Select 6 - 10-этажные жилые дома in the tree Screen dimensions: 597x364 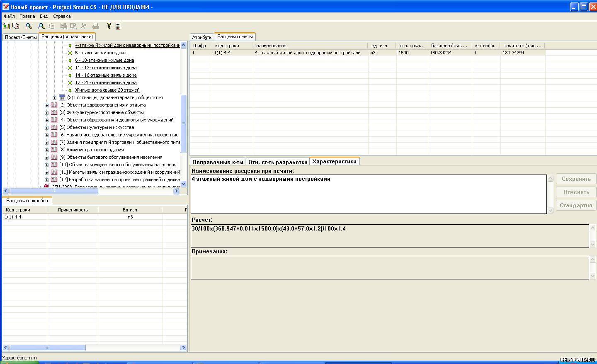[x=104, y=61]
